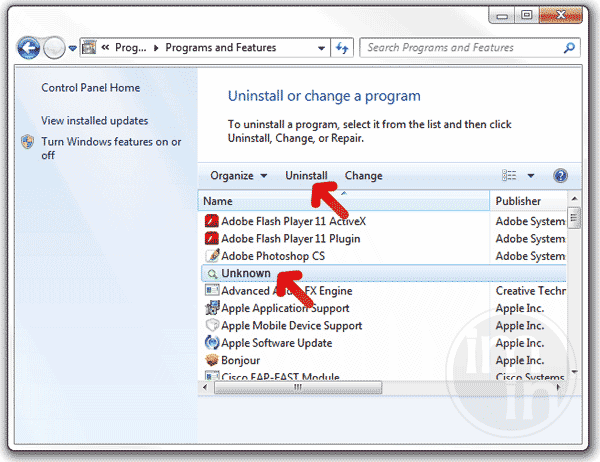600x462 pixels.
Task: Click the horizontal scrollbar left arrow
Action: point(205,387)
